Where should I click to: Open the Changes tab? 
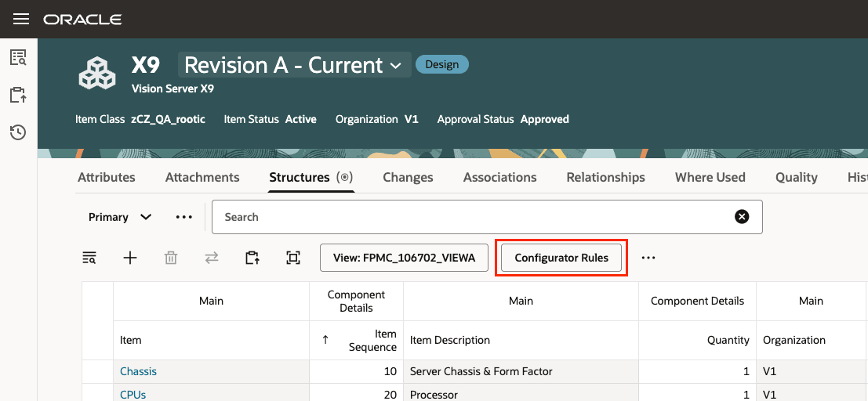408,178
